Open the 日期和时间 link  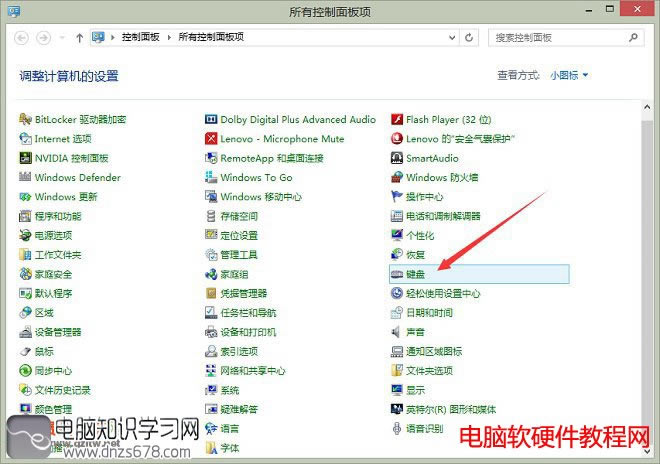[x=429, y=313]
